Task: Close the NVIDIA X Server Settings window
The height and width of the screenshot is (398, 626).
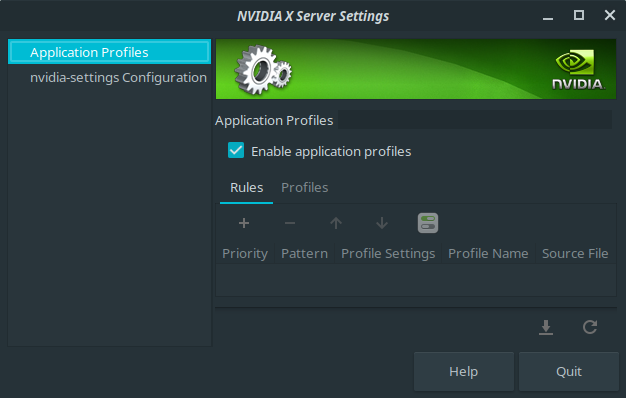Action: (610, 16)
